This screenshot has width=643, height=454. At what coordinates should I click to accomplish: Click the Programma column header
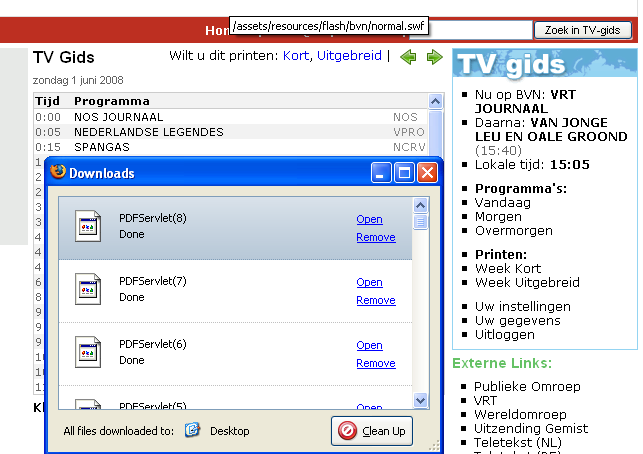[112, 101]
